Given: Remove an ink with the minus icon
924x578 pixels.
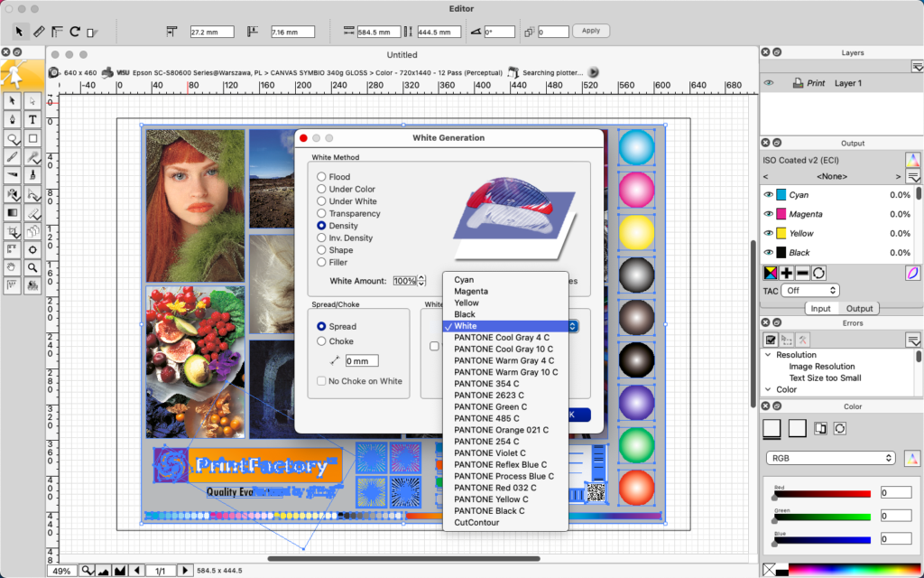Looking at the screenshot, I should [802, 273].
